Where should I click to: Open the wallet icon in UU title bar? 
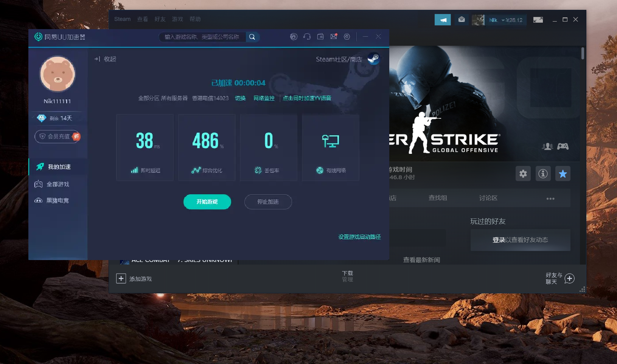[x=320, y=37]
